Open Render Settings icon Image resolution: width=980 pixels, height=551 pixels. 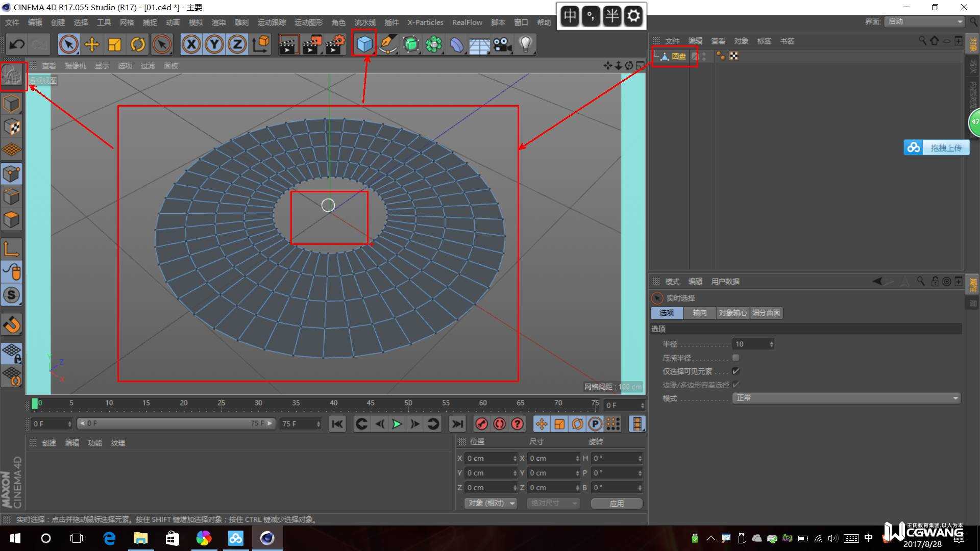(x=335, y=44)
